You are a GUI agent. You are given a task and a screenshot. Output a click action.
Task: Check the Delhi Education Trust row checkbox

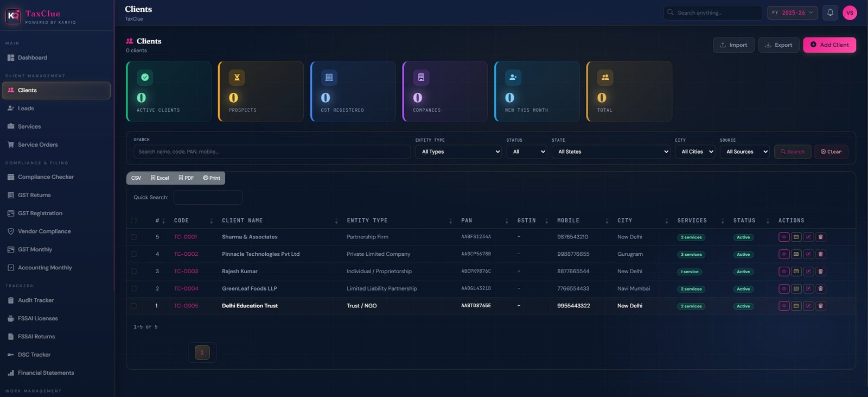(133, 306)
